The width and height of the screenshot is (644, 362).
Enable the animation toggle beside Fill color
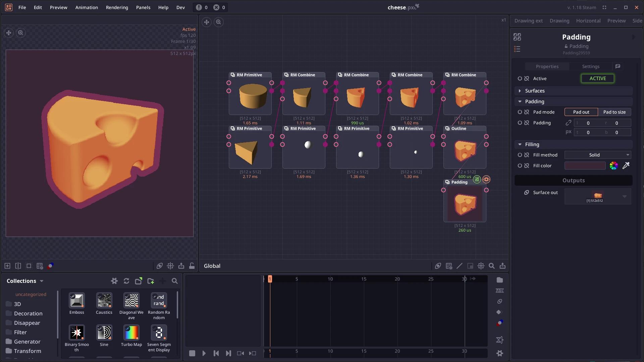click(520, 166)
